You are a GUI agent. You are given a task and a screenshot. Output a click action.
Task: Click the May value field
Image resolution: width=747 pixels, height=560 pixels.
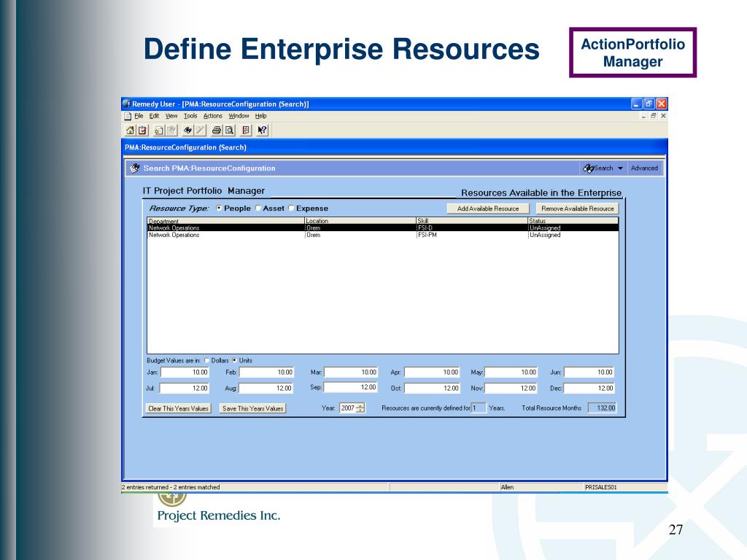[511, 373]
